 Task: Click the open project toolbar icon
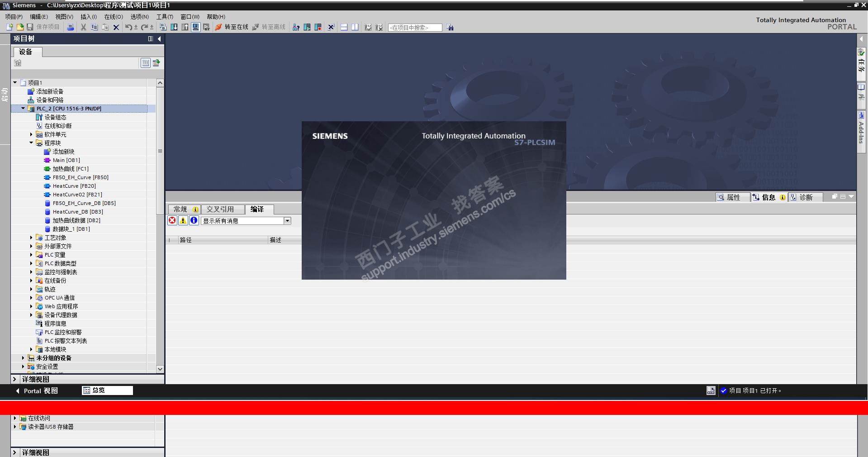tap(20, 27)
